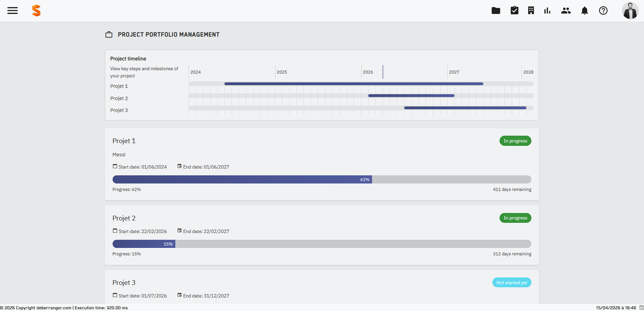Viewport: 644px width, 311px height.
Task: Open the building company icon
Action: click(x=531, y=10)
